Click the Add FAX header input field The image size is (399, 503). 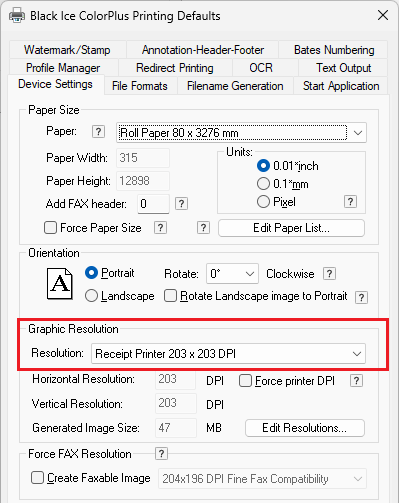153,204
